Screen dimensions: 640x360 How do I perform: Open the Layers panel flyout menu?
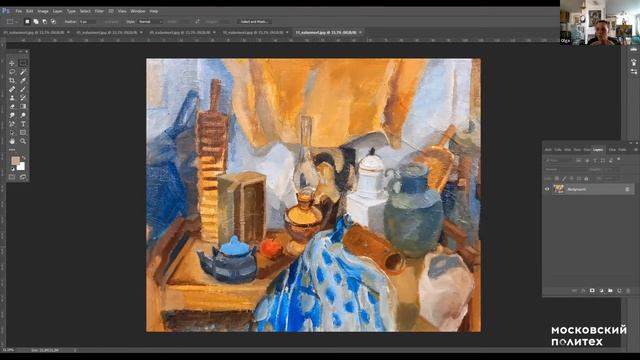tap(636, 150)
